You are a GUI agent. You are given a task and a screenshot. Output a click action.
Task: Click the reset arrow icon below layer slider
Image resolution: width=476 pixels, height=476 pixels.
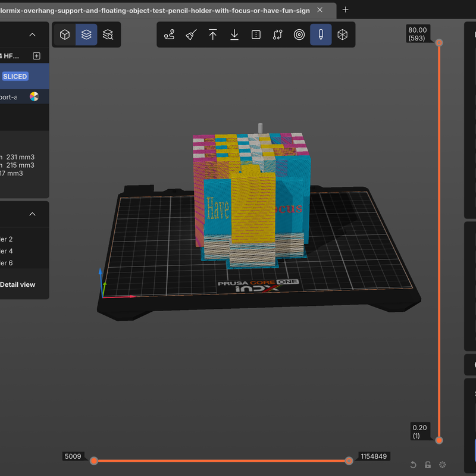coord(413,465)
